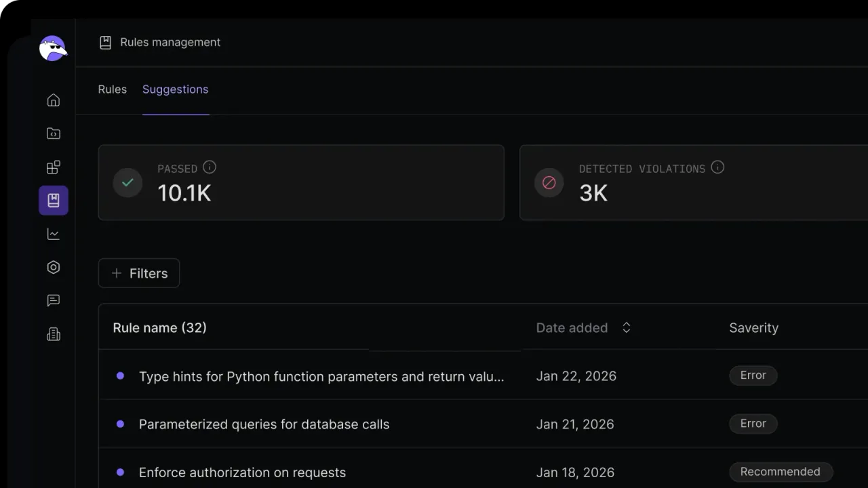Open the Home sidebar icon
Screen dimensions: 868x488
point(54,100)
